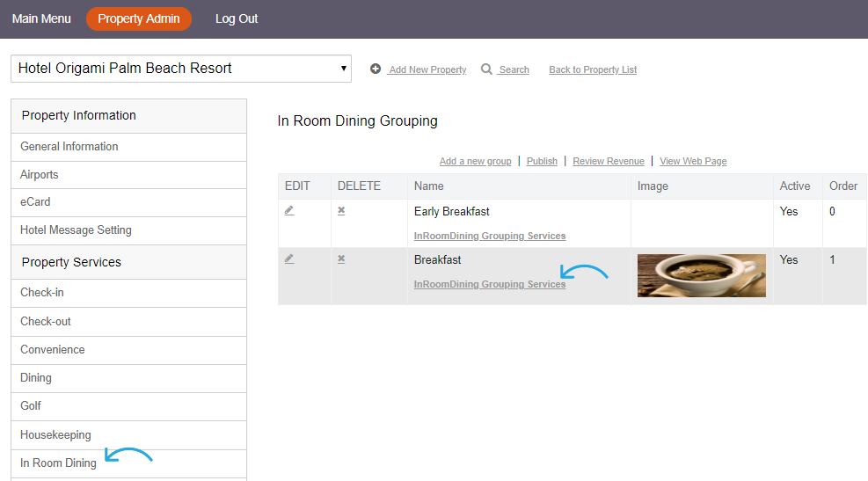The width and height of the screenshot is (868, 481).
Task: Click the edit pencil for Early Breakfast
Action: (289, 211)
